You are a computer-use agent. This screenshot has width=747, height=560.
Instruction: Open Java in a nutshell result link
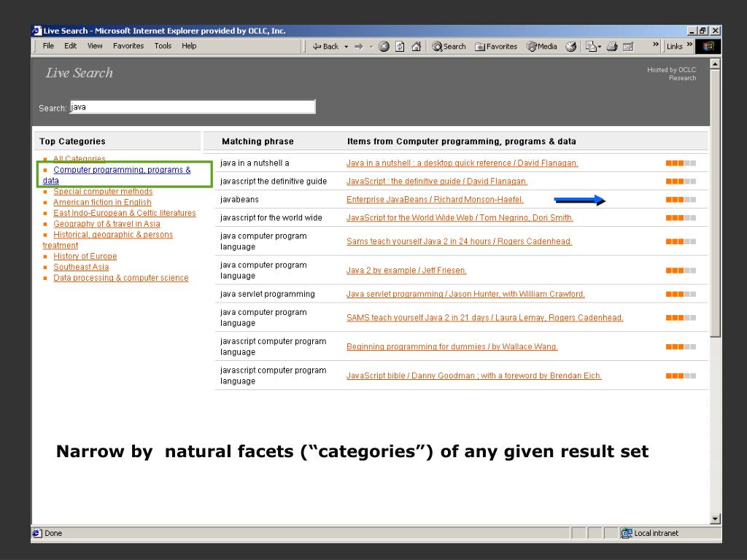(462, 163)
